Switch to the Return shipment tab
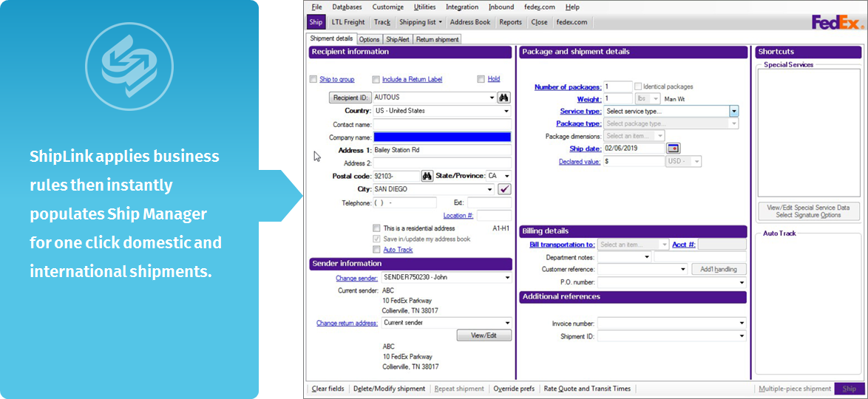Screen dimensions: 868x399 click(437, 39)
